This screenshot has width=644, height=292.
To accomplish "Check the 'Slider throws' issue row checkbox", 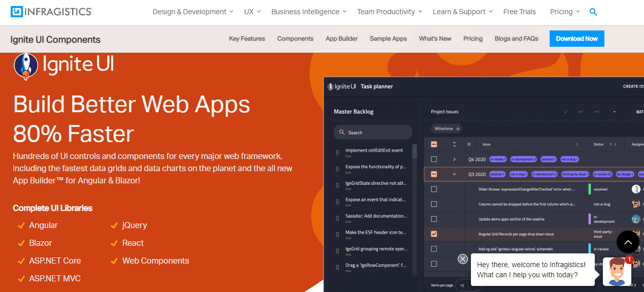I will (434, 189).
